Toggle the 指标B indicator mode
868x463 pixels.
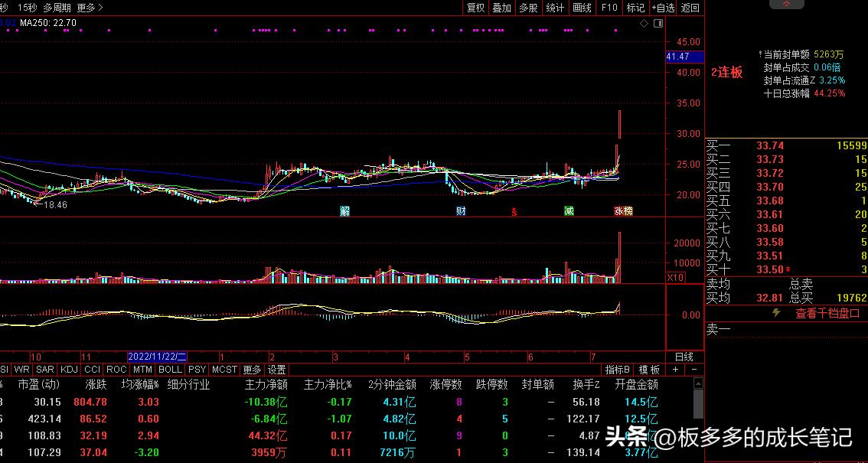click(x=616, y=370)
